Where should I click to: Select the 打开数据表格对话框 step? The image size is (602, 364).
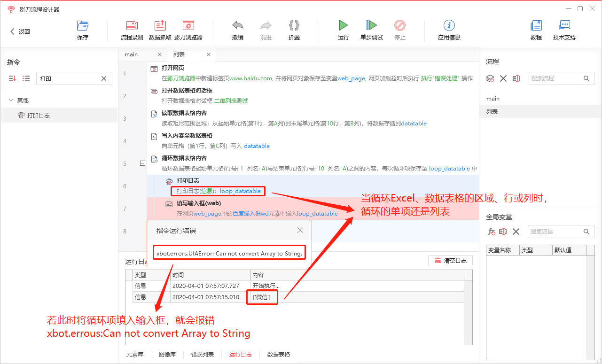point(313,96)
